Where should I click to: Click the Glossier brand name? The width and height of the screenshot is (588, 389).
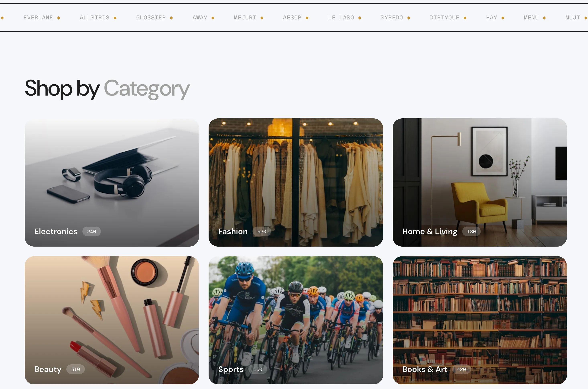[x=151, y=18]
